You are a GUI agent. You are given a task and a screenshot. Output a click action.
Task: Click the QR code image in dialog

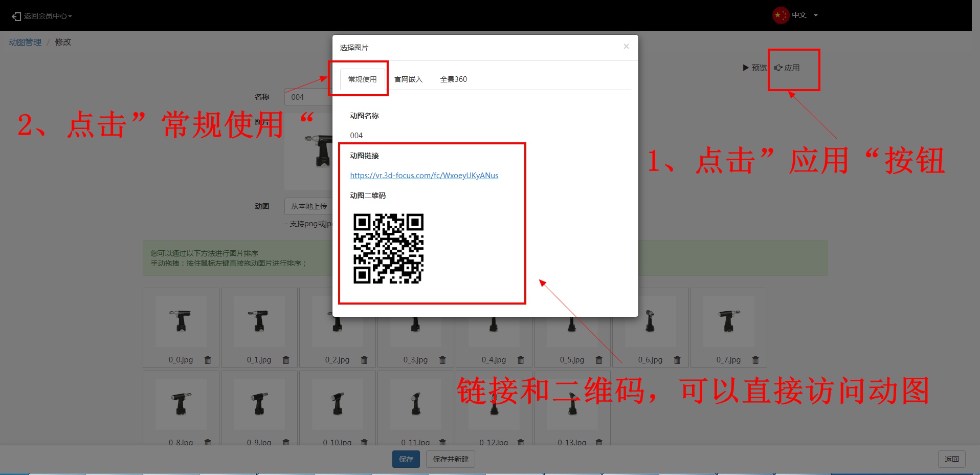(x=388, y=248)
